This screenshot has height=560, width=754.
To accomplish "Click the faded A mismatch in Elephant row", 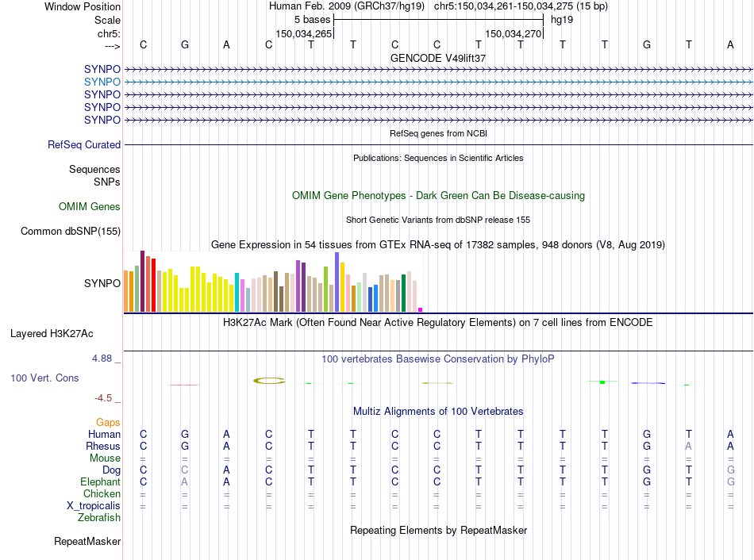I will tap(185, 481).
